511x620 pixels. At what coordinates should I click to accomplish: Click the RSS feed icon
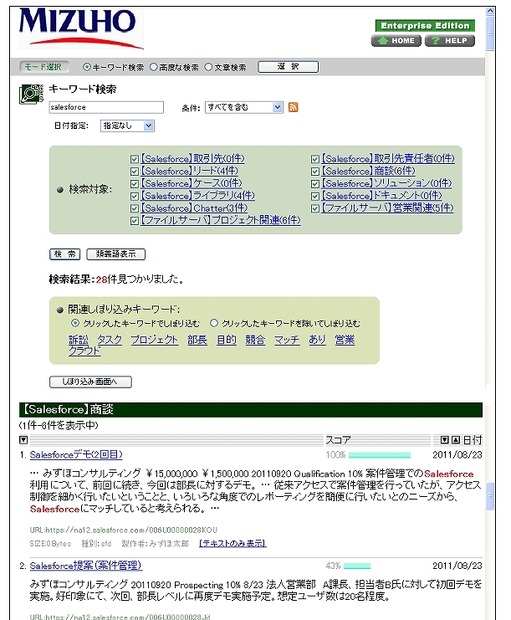(293, 107)
